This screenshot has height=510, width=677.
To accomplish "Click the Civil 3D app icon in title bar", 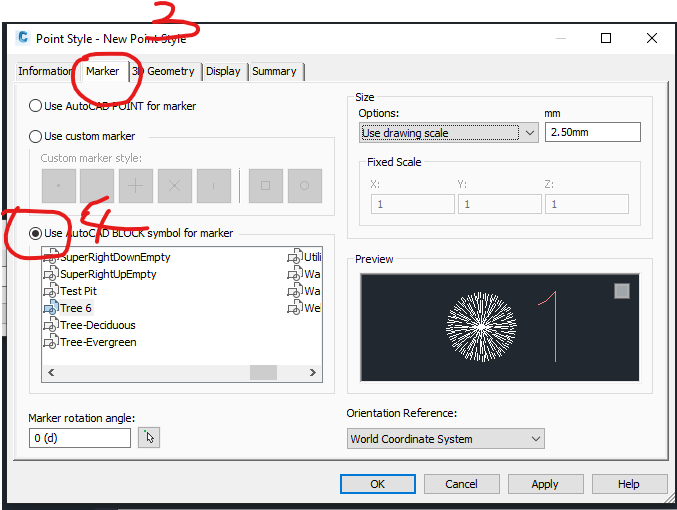I will 22,38.
